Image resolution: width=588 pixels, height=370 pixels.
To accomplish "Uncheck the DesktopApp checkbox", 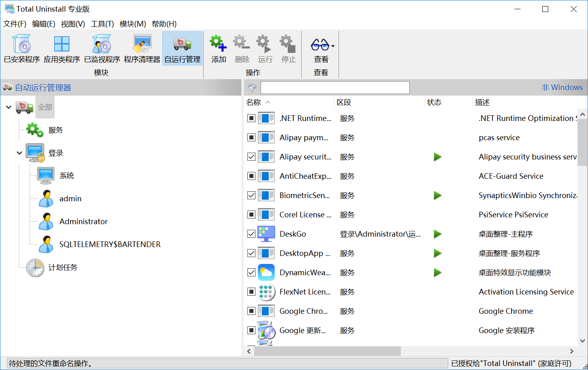I will [x=251, y=253].
